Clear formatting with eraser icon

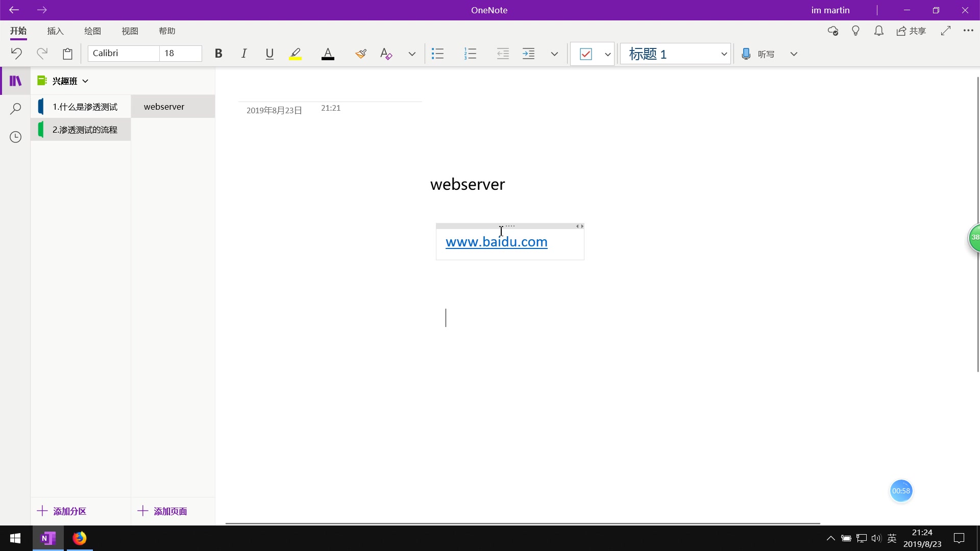pos(386,54)
